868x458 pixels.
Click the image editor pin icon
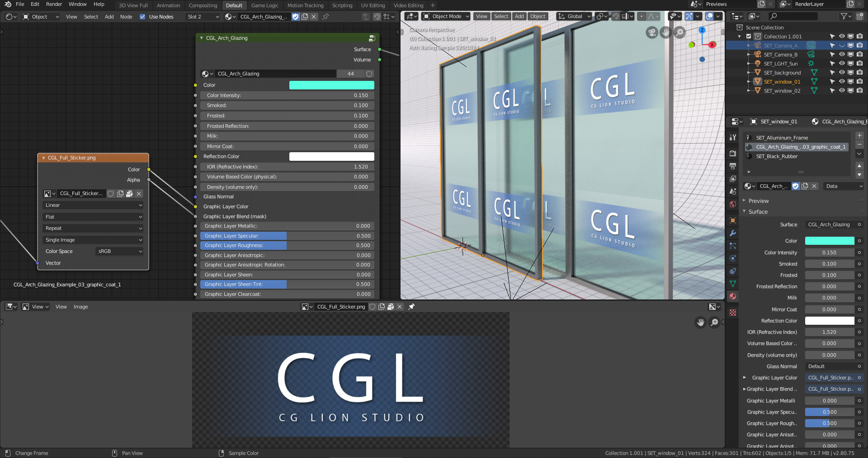click(411, 307)
